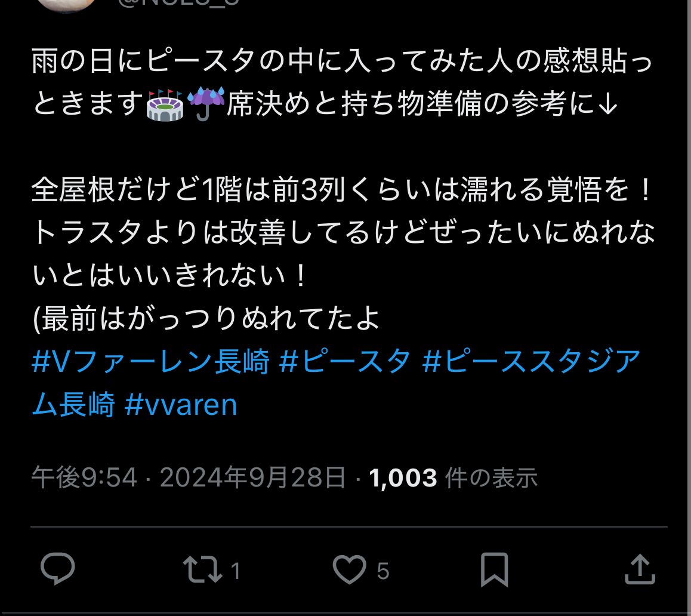The height and width of the screenshot is (616, 691).
Task: Open the partially visible profile avatar
Action: (66, 5)
